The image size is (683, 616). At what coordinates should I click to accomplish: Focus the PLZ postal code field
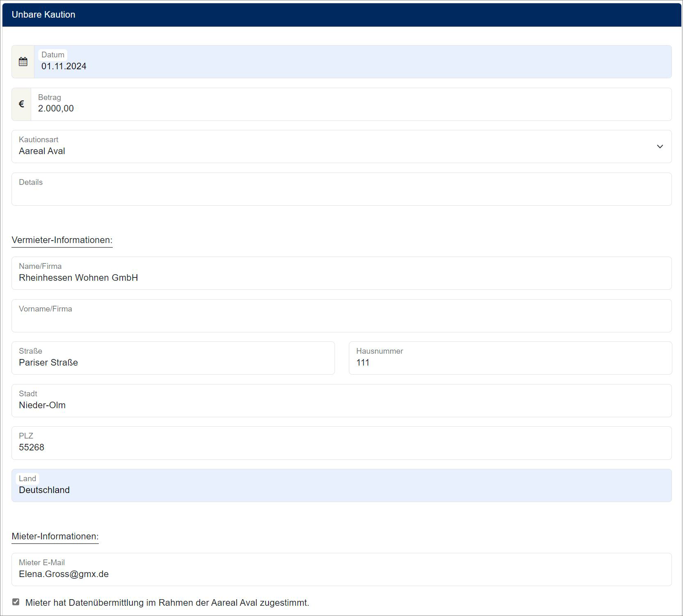(x=341, y=447)
